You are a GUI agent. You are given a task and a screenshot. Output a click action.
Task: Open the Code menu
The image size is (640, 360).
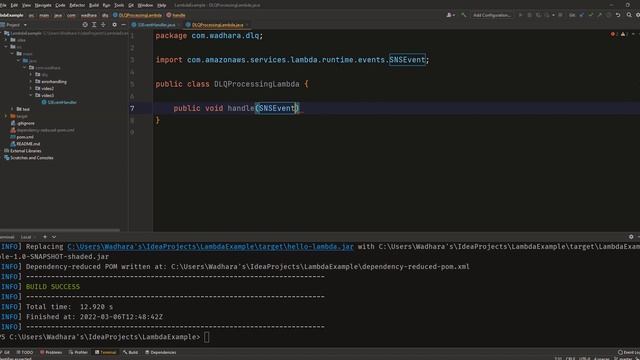point(60,5)
